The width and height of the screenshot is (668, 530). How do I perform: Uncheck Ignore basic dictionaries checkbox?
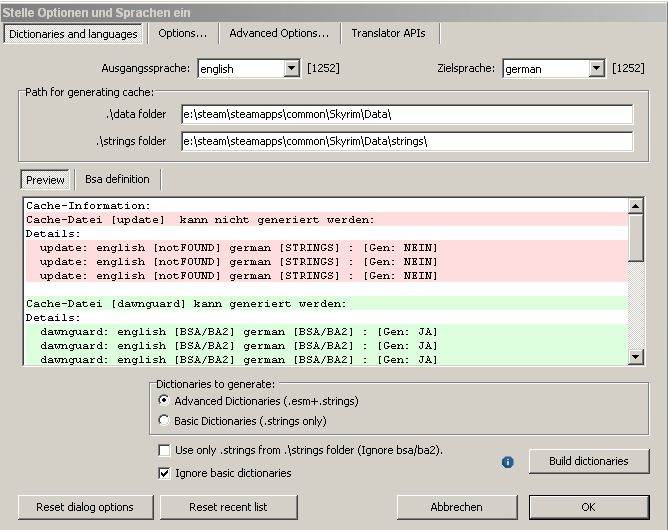pyautogui.click(x=165, y=473)
